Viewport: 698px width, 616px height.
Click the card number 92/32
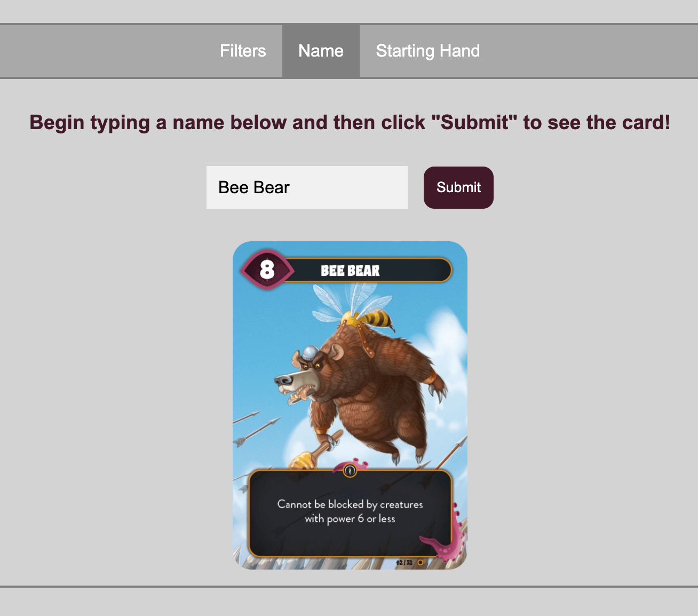(404, 563)
